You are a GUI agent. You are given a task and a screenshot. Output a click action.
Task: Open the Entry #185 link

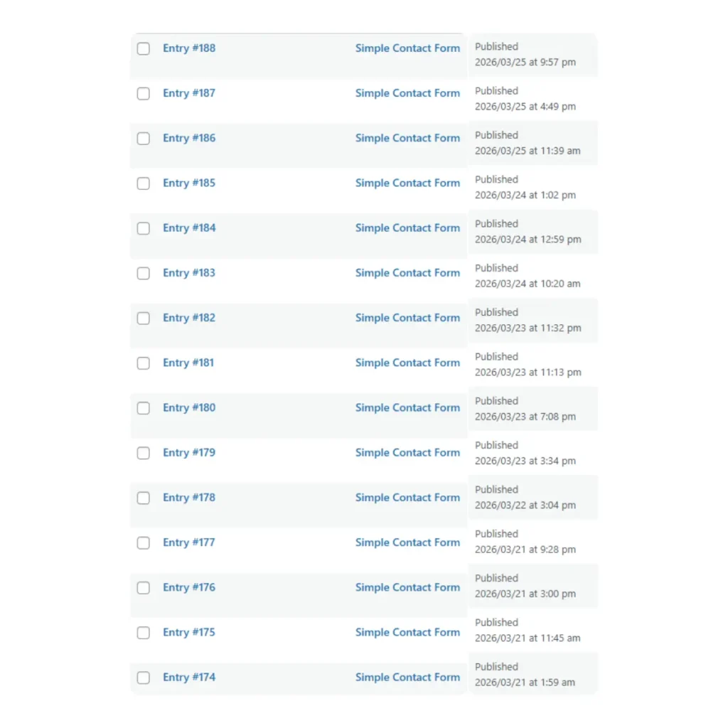pos(189,183)
